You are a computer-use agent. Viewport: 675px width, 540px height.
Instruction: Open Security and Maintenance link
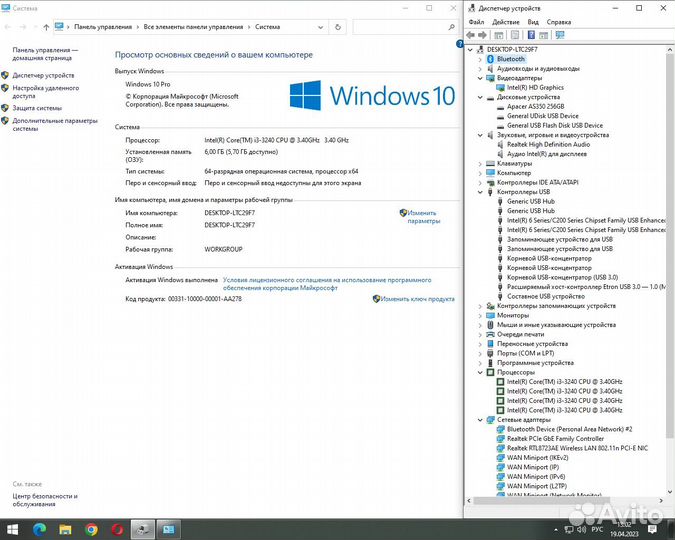(45, 500)
